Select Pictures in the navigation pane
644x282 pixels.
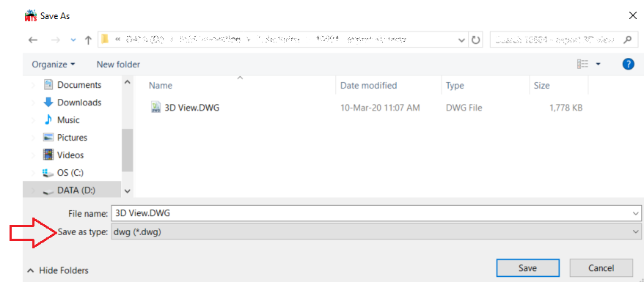[x=73, y=138]
